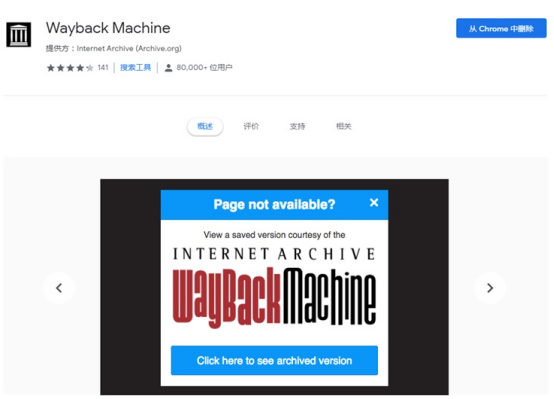Click the INTERNET ARCHIVE wordmark text
This screenshot has height=399, width=554.
(x=274, y=254)
